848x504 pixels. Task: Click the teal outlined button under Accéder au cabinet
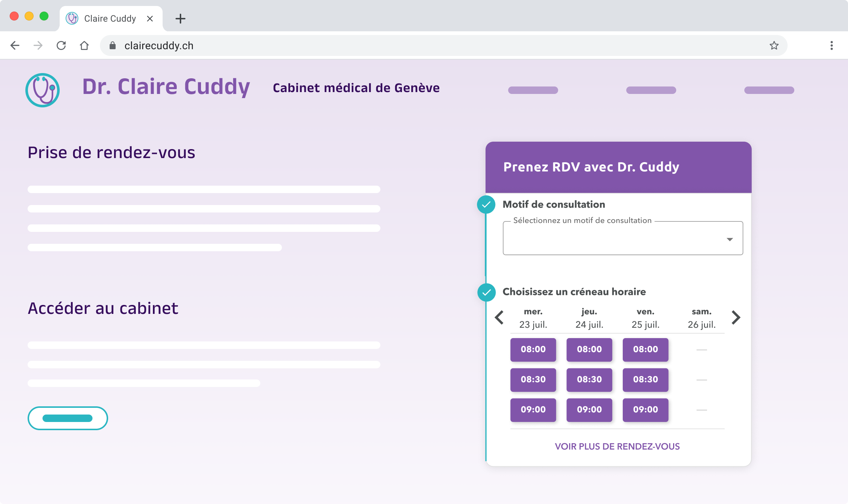coord(68,418)
